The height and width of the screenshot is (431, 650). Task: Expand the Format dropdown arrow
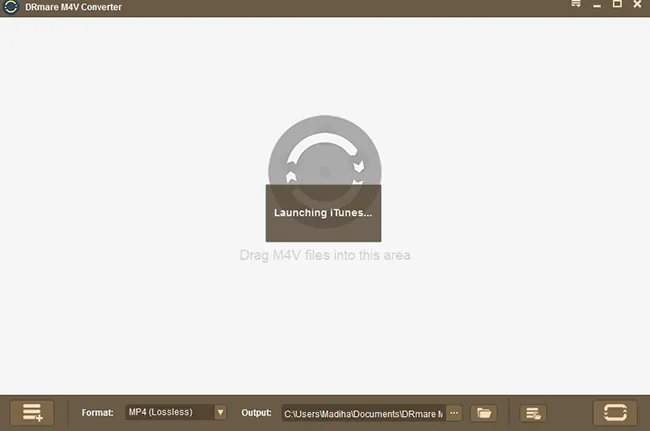click(220, 412)
